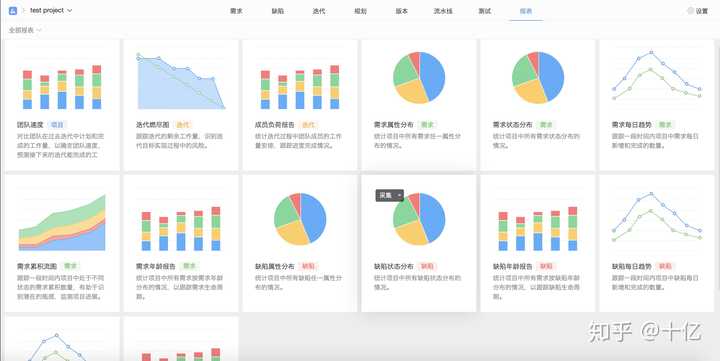Open the 团队速度 stacked bar chart report
720x361 pixels.
62,87
